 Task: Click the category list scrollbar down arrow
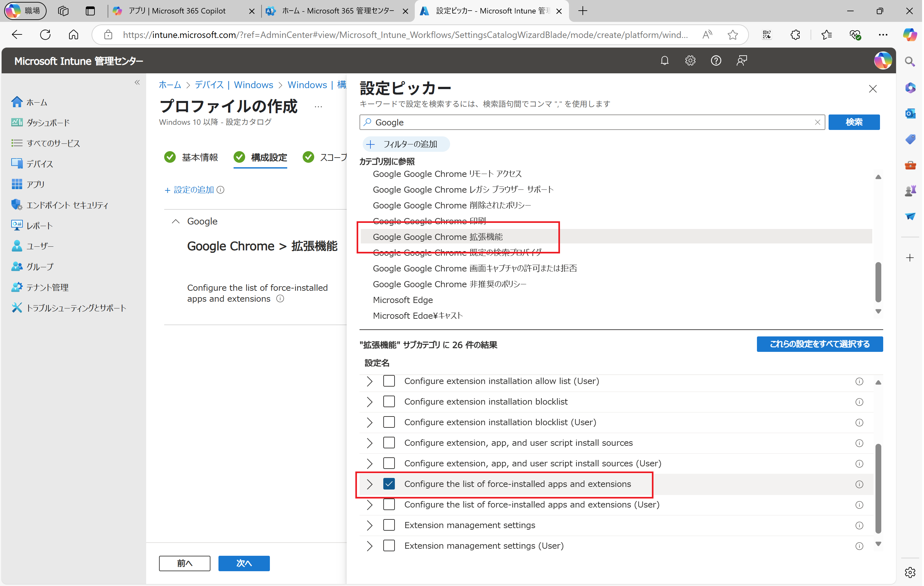coord(878,311)
